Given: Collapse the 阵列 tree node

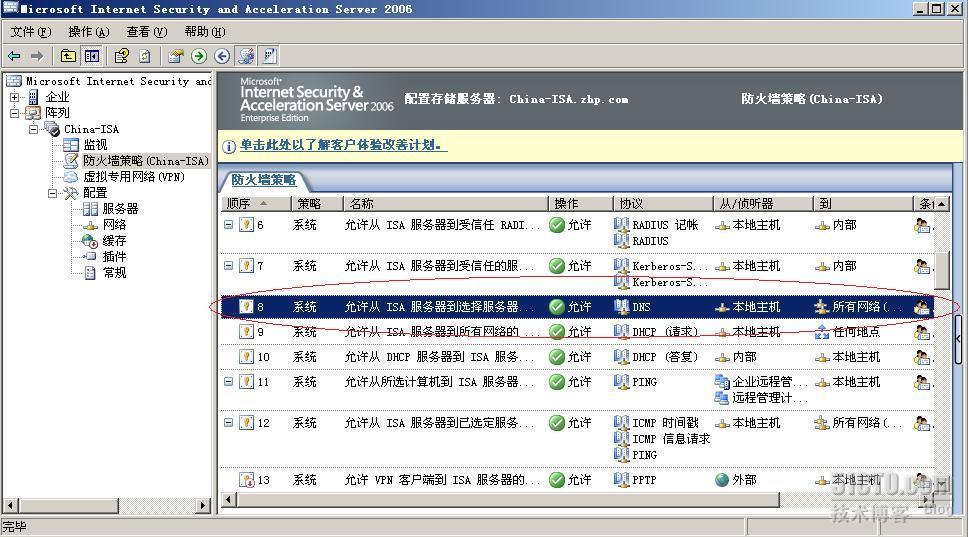Looking at the screenshot, I should click(x=15, y=113).
